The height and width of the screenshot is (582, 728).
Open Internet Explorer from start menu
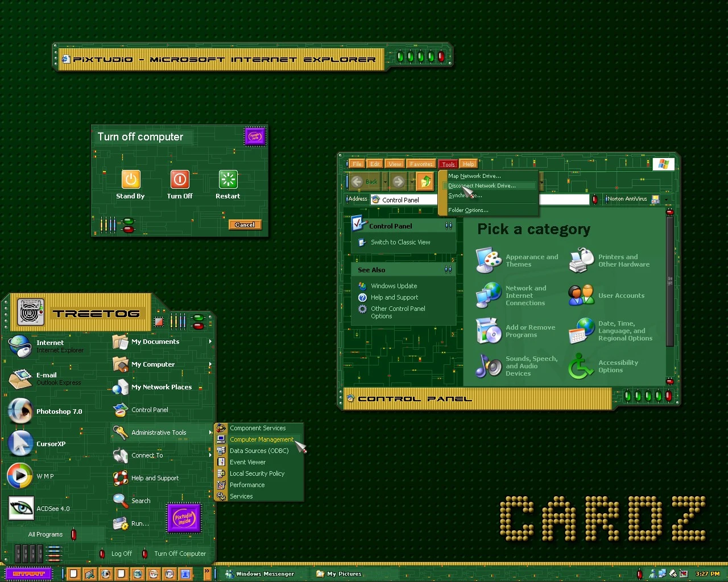pyautogui.click(x=20, y=346)
